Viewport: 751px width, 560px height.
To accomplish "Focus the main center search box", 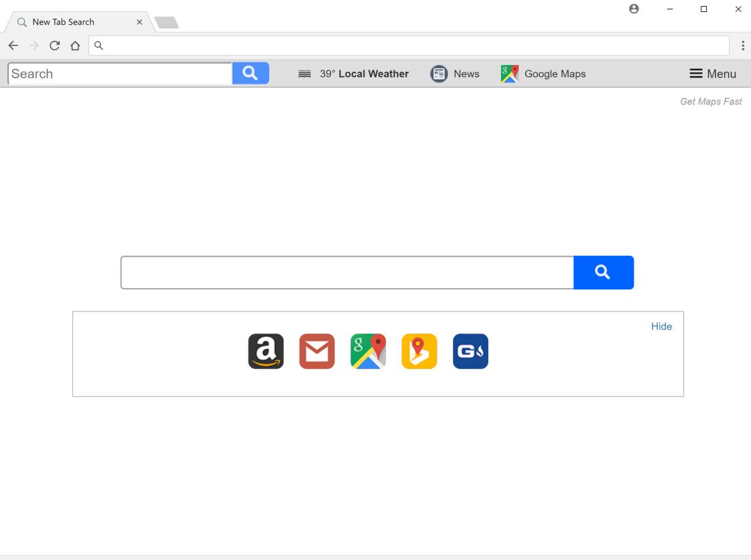I will [x=347, y=273].
